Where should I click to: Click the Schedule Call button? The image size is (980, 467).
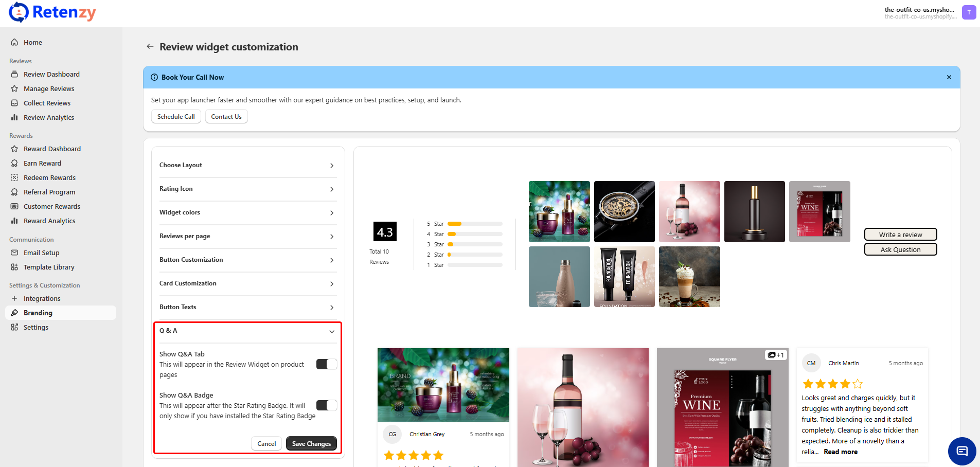coord(176,117)
